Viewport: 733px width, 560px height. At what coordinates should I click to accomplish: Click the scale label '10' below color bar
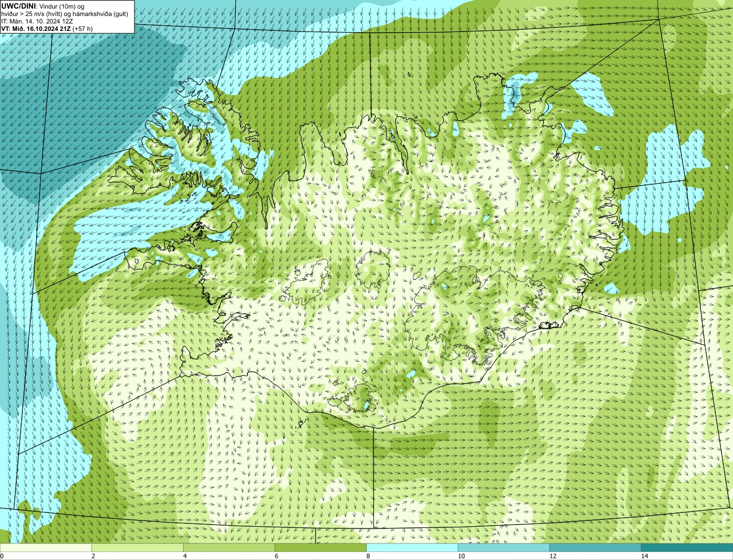pyautogui.click(x=461, y=556)
